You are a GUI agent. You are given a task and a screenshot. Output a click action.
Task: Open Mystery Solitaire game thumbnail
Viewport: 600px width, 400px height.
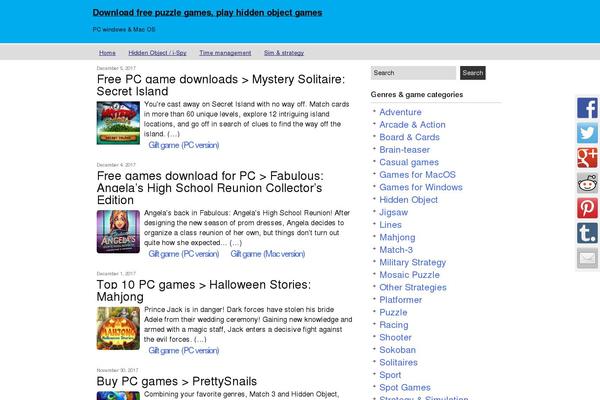click(x=118, y=123)
